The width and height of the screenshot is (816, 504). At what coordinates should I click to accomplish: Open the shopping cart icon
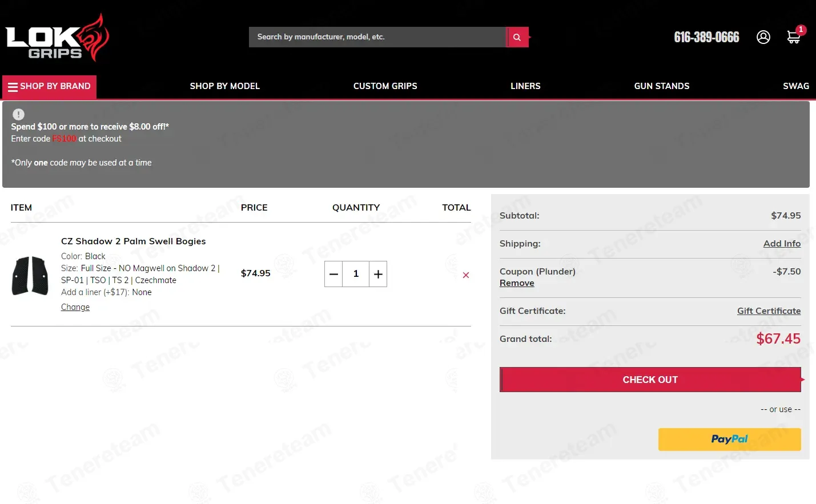[794, 37]
